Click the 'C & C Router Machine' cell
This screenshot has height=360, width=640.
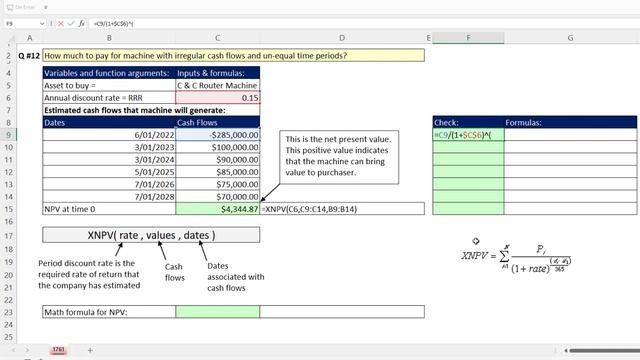coord(218,85)
